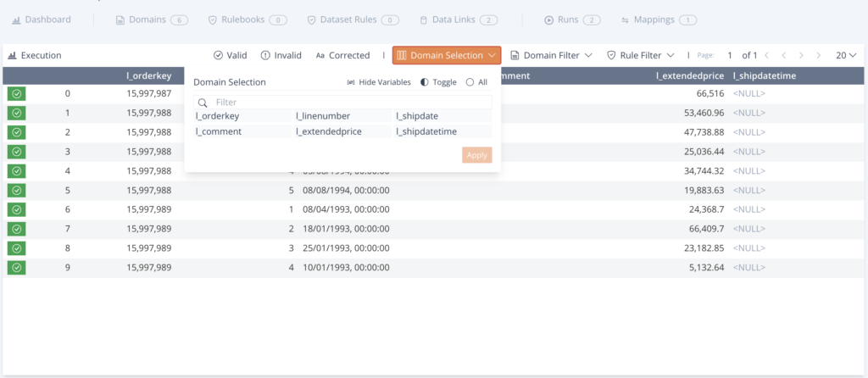Click the green status icon in row 9
This screenshot has width=868, height=378.
point(17,267)
